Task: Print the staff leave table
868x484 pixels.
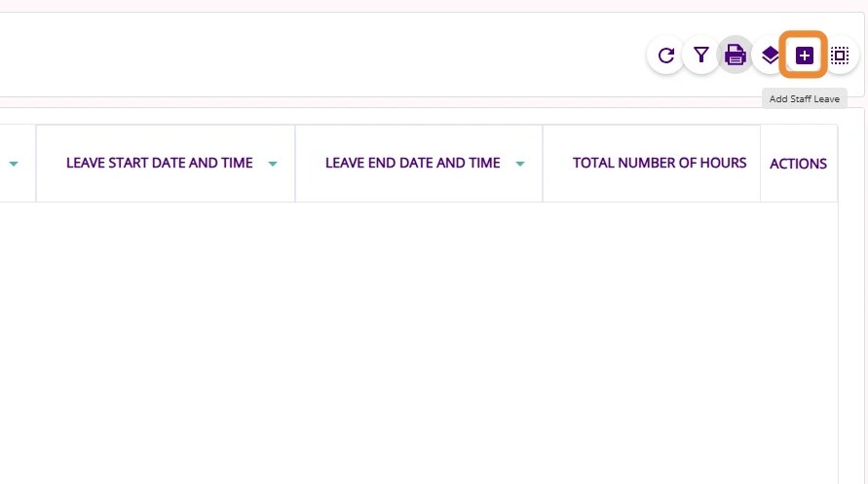Action: tap(736, 56)
